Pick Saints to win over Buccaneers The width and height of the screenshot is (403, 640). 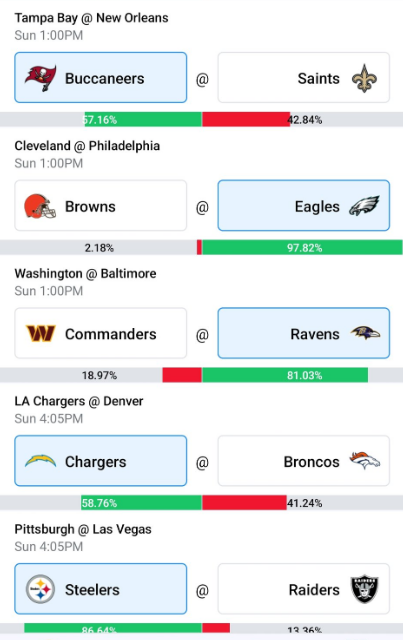tap(304, 78)
